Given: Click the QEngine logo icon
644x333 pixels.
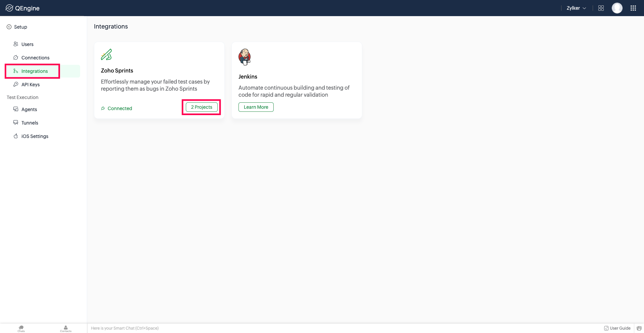Looking at the screenshot, I should click(x=9, y=8).
